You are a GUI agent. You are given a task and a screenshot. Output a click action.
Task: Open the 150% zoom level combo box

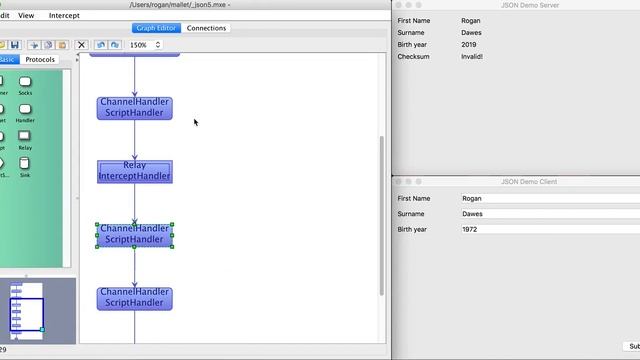[145, 45]
